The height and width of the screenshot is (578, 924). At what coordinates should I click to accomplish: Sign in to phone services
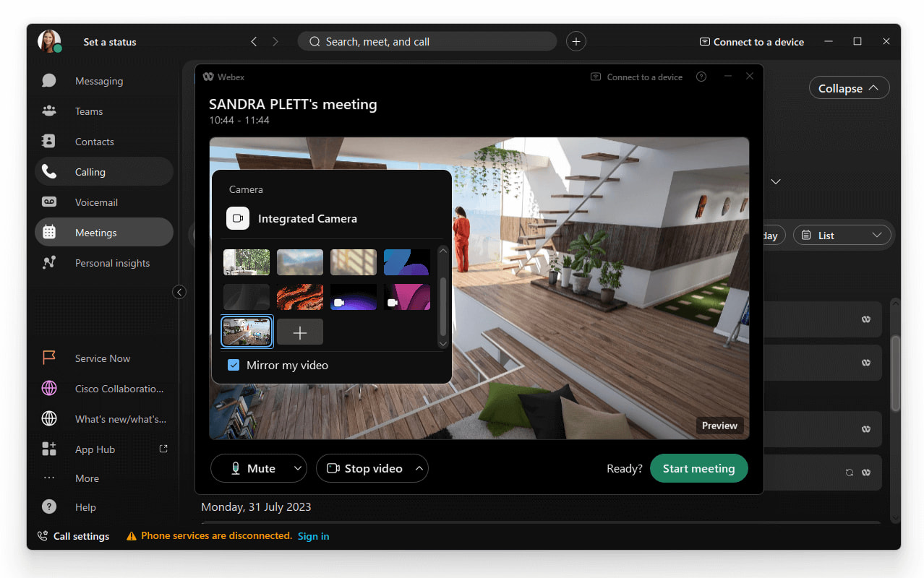click(313, 536)
